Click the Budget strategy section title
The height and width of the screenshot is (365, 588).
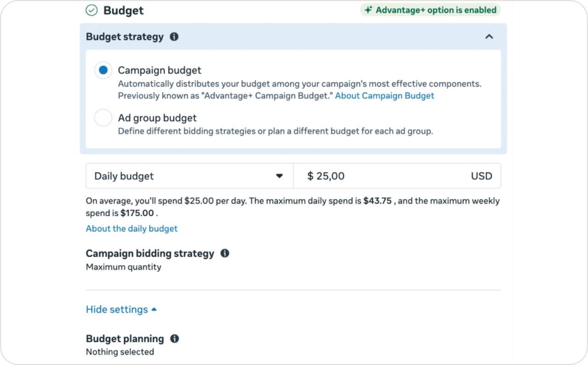[x=125, y=36]
